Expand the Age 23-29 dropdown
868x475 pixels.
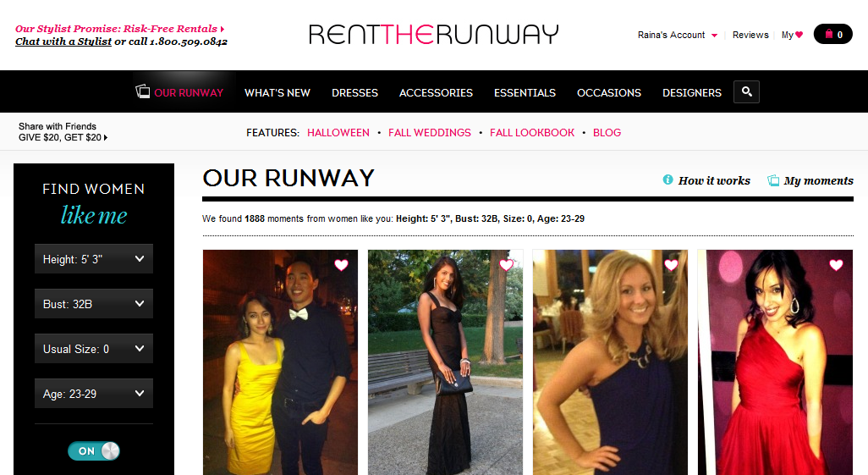[x=94, y=394]
